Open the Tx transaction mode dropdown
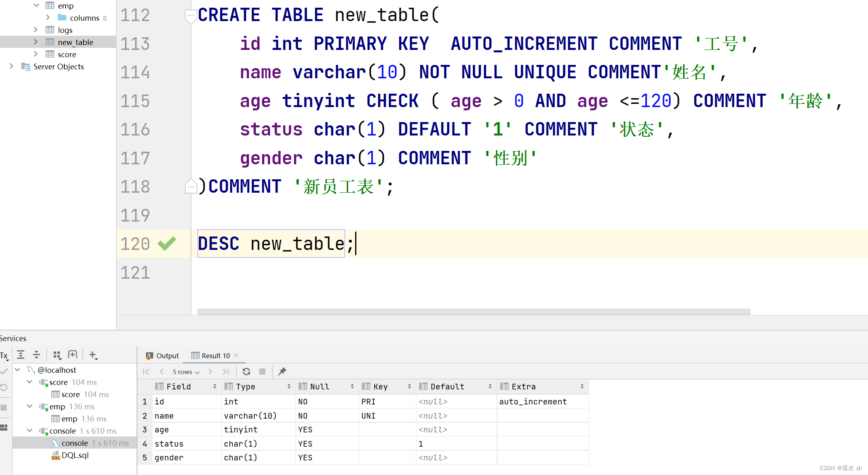This screenshot has height=475, width=868. (4, 356)
